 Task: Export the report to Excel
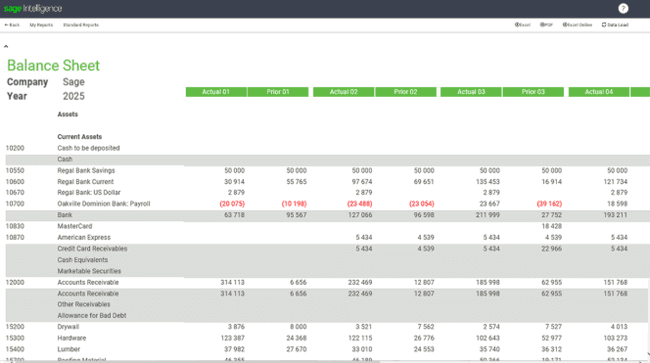[522, 25]
